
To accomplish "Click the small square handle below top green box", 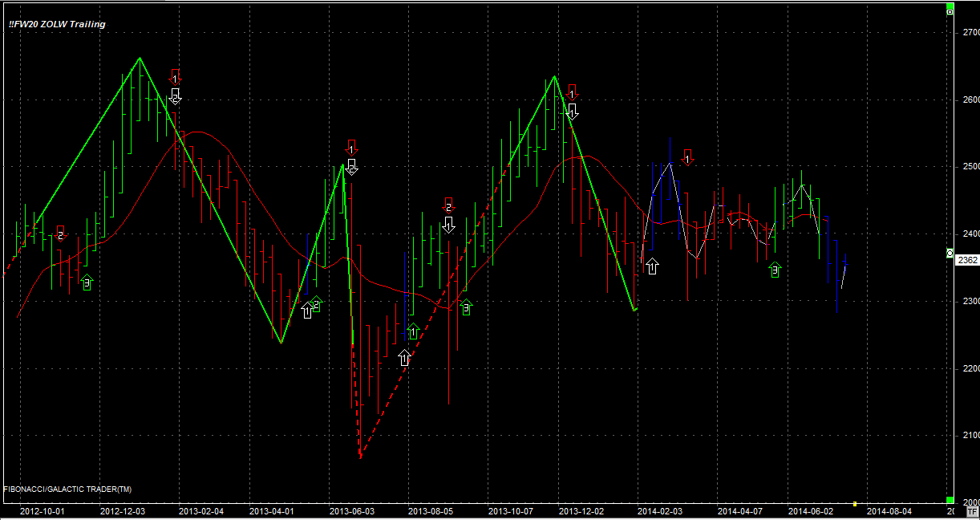I will click(950, 14).
